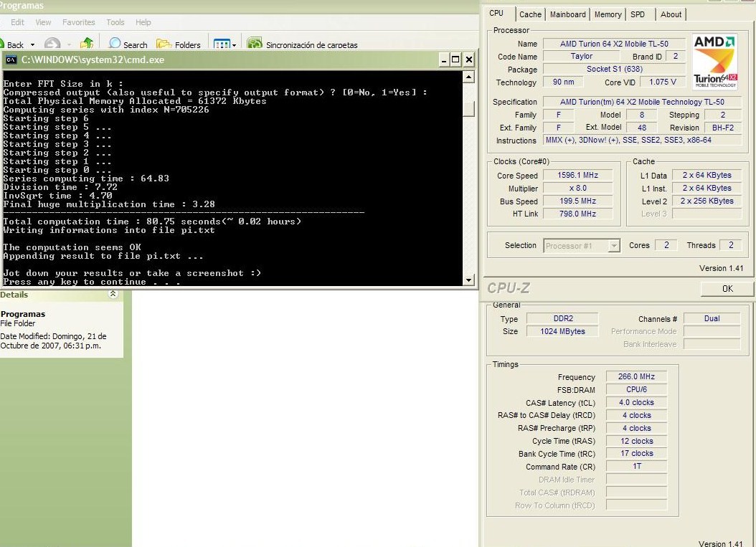
Task: Toggle the Folders pane button
Action: [x=179, y=44]
